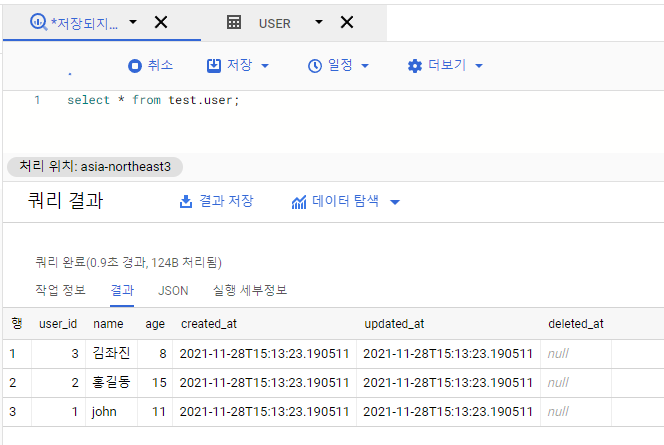The width and height of the screenshot is (664, 445).
Task: Click the 결과 저장 button label
Action: [x=226, y=201]
